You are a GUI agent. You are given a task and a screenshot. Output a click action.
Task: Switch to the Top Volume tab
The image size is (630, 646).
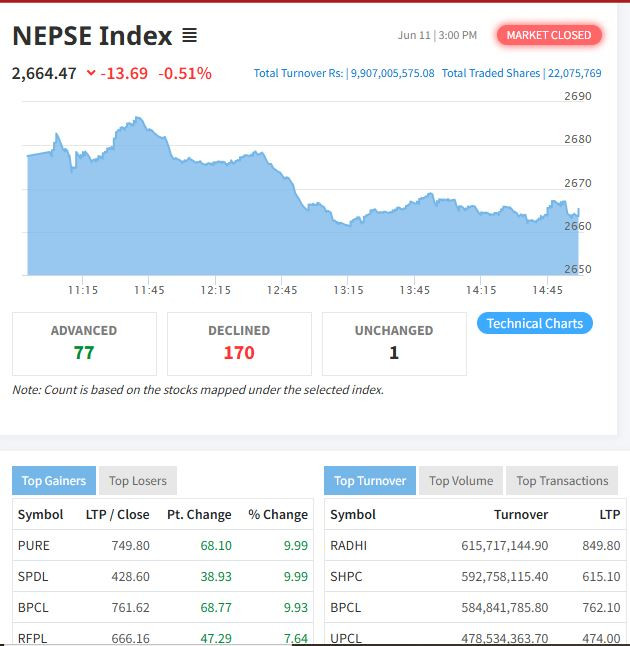tap(461, 481)
